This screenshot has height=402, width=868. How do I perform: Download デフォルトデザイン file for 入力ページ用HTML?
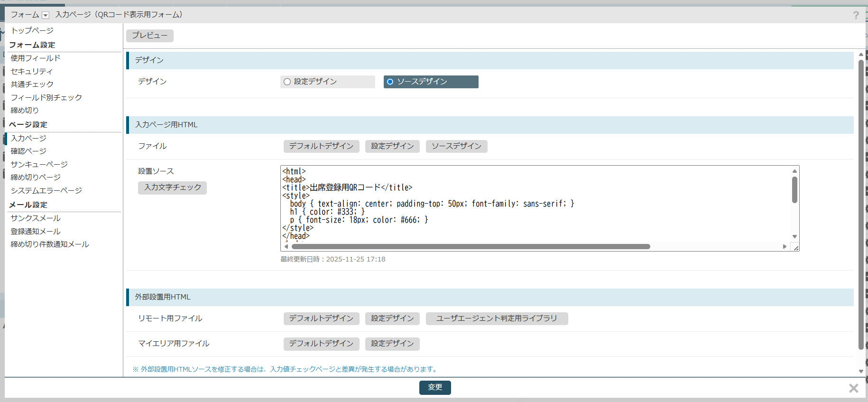tap(321, 146)
